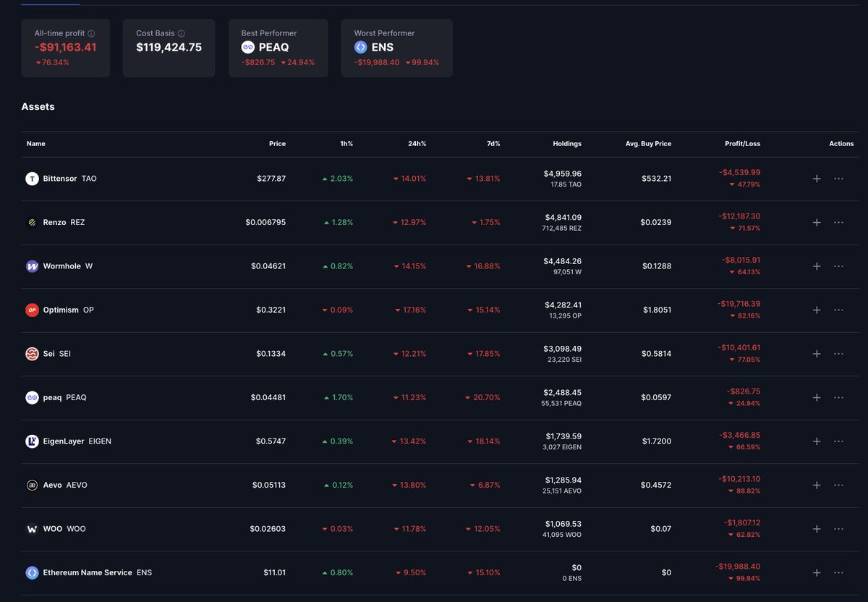Click the Worst Performer ENS card
This screenshot has height=602, width=868.
pos(397,48)
